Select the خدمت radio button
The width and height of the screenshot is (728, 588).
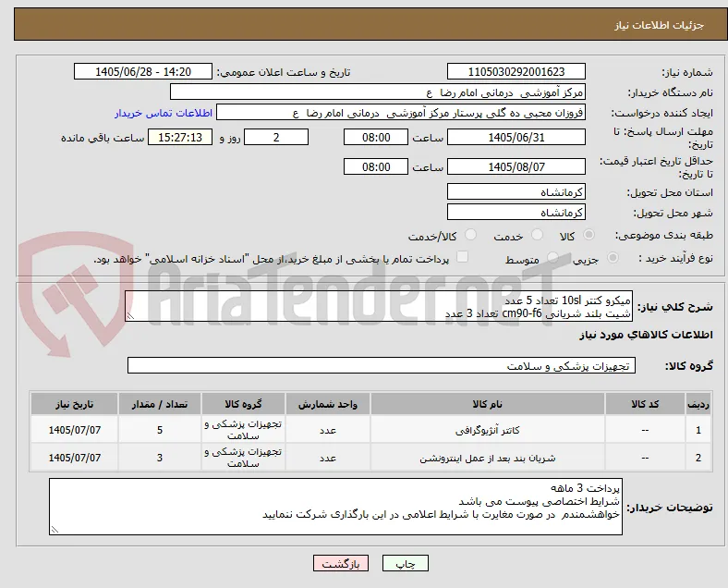coord(537,235)
